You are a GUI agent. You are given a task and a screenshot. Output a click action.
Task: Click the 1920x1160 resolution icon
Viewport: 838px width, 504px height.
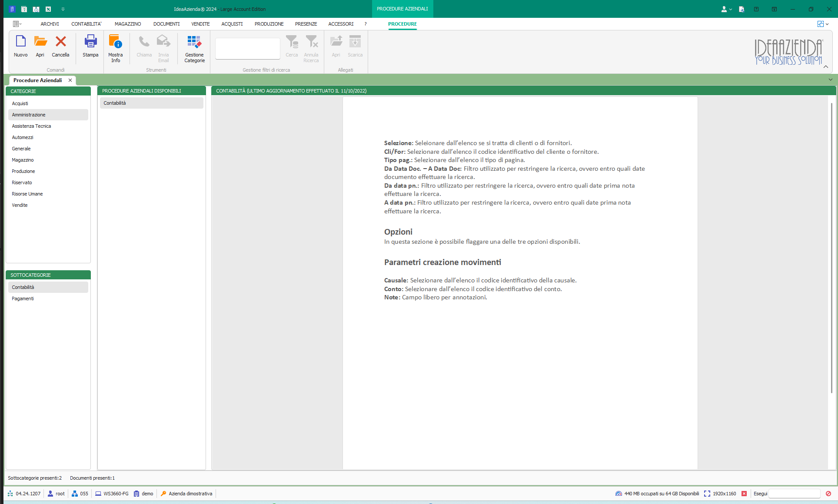tap(707, 494)
